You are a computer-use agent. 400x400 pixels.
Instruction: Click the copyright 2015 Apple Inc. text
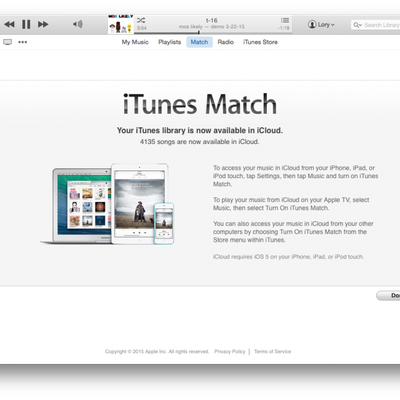point(157,351)
